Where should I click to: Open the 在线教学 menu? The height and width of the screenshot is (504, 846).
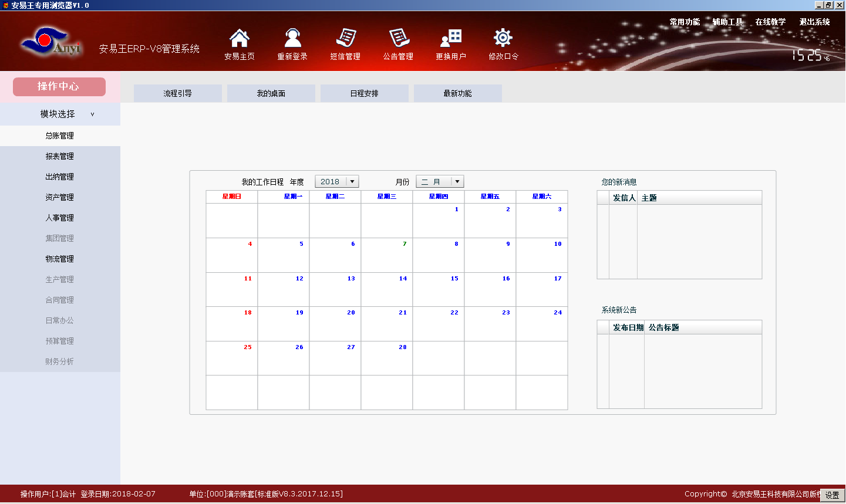click(x=770, y=22)
